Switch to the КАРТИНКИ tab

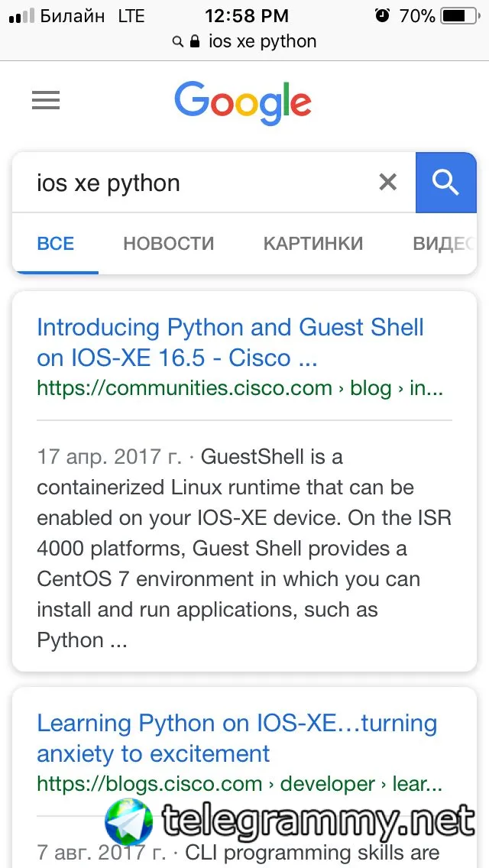(x=313, y=244)
